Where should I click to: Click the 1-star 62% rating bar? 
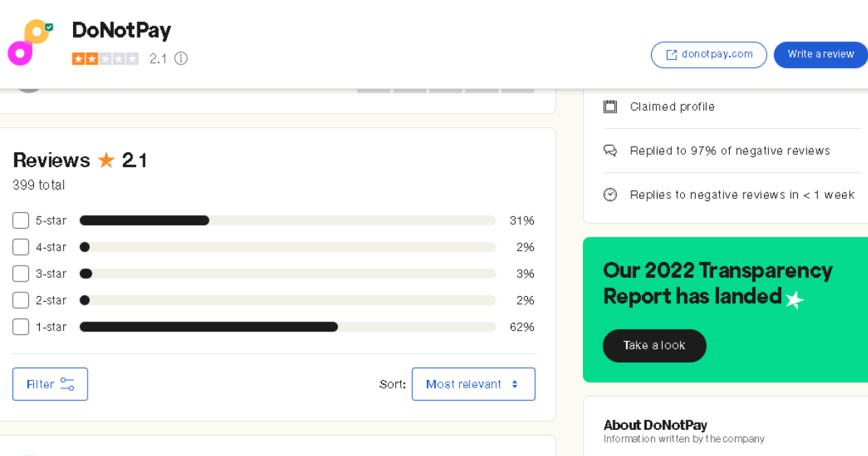point(287,327)
